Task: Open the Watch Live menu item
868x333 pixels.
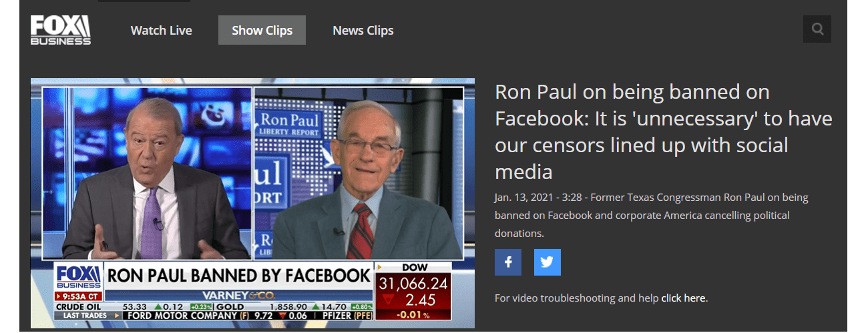Action: (161, 30)
